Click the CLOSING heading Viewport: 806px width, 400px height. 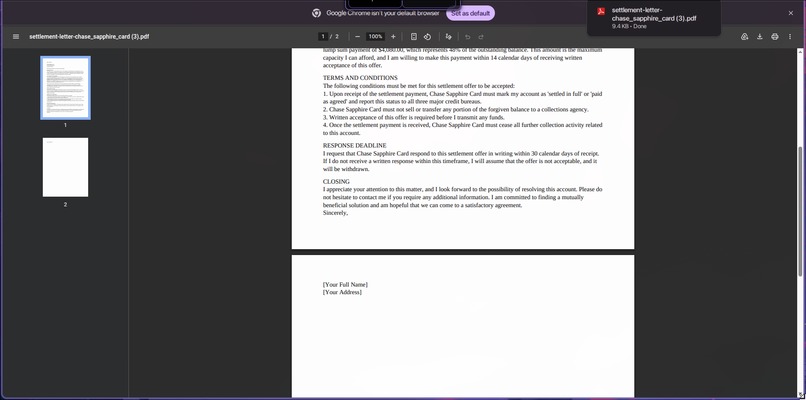pyautogui.click(x=336, y=181)
